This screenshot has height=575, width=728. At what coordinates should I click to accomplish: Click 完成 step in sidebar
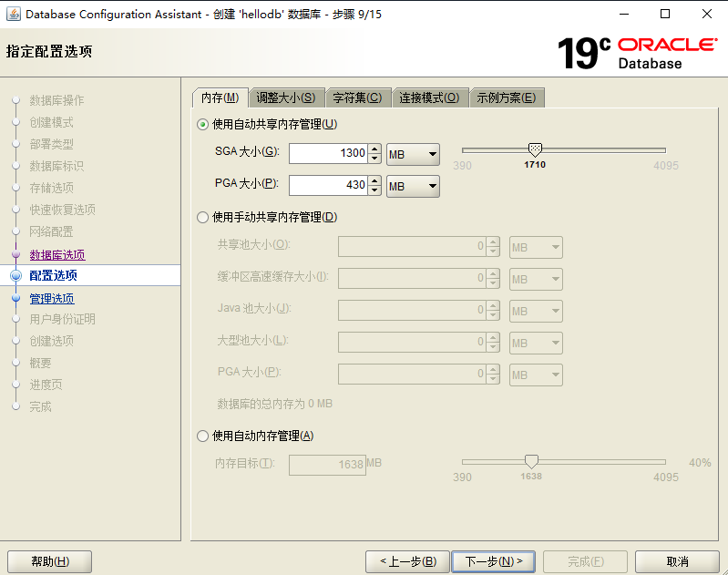(x=40, y=406)
